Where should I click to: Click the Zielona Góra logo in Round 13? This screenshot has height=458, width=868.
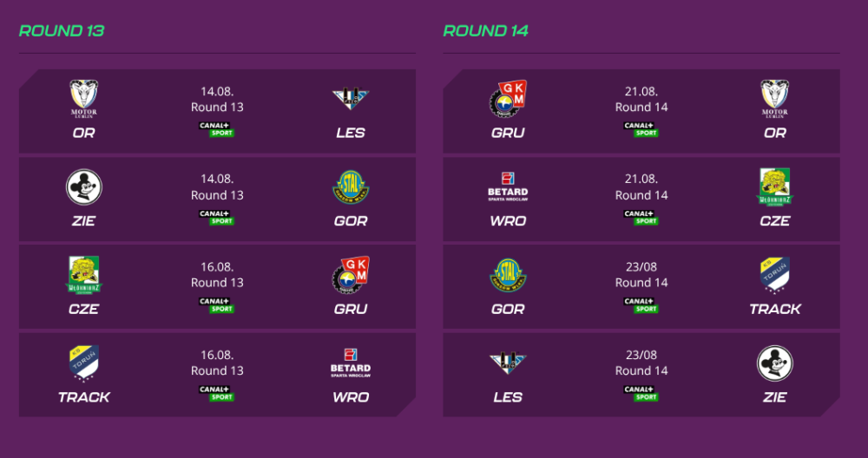pos(84,187)
